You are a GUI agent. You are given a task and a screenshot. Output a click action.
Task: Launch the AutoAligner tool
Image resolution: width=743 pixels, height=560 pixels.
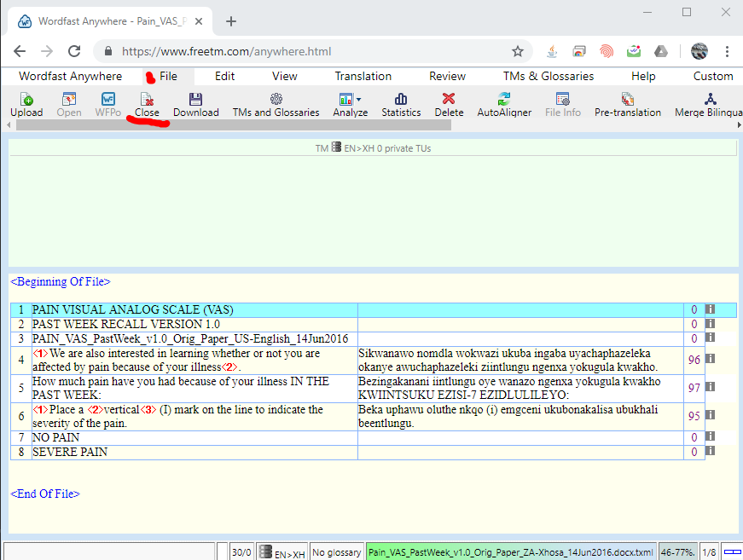(504, 105)
